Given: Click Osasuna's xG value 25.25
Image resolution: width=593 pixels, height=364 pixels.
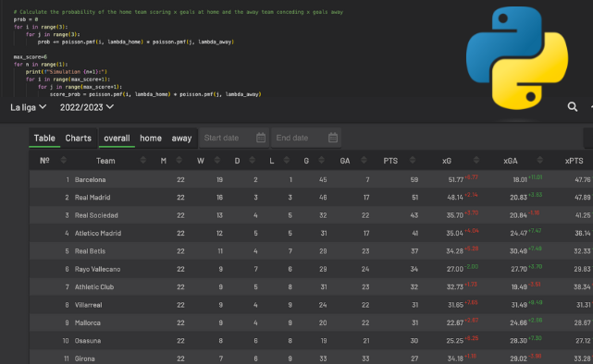Looking at the screenshot, I should (454, 341).
